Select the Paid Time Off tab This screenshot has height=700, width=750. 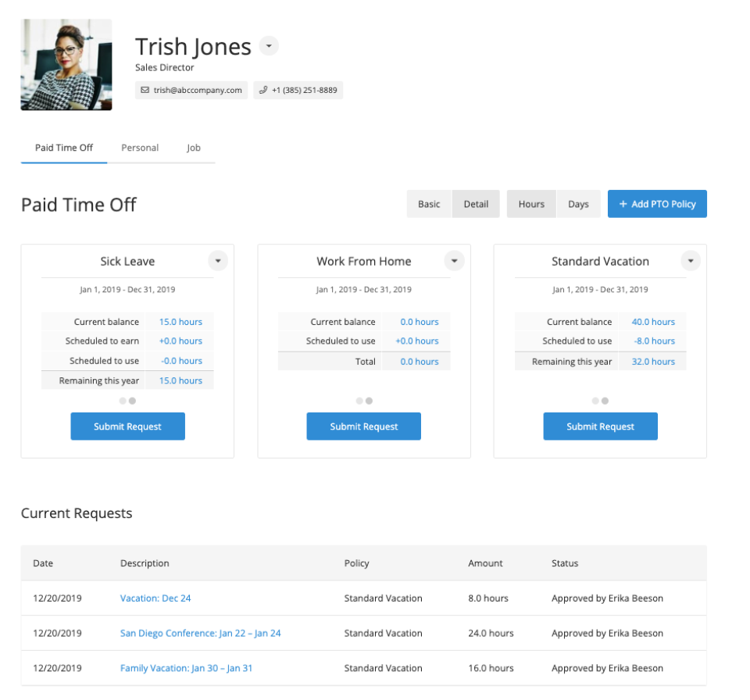pyautogui.click(x=63, y=148)
